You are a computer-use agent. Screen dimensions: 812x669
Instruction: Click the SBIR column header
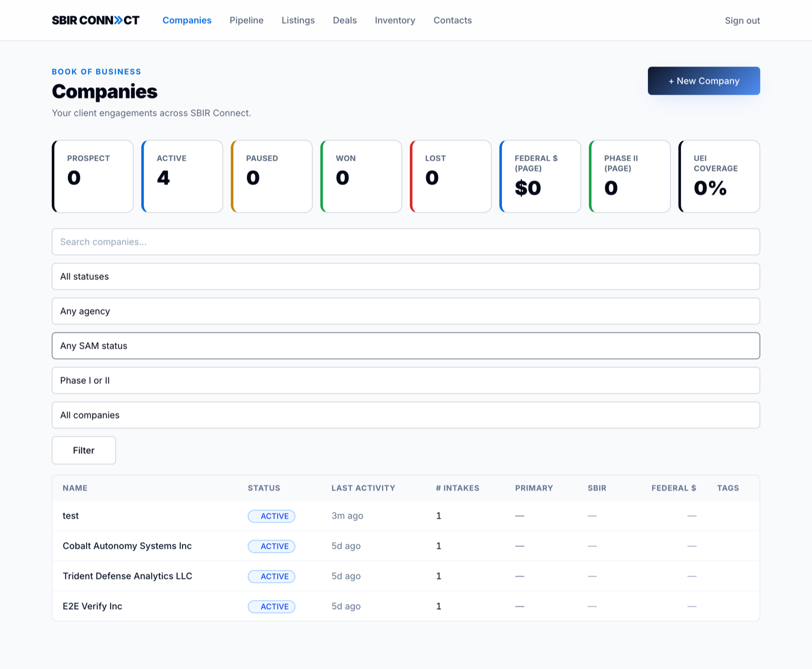[x=597, y=488]
